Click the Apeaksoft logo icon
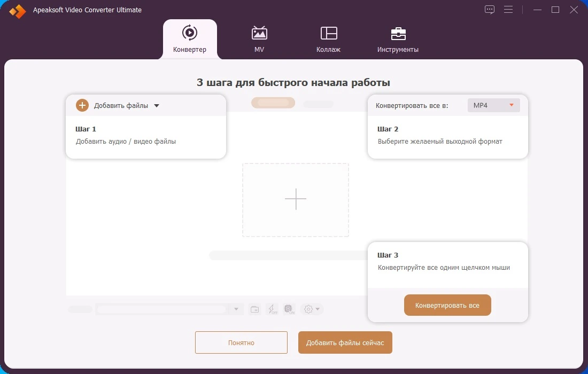This screenshot has width=588, height=374. click(x=17, y=11)
